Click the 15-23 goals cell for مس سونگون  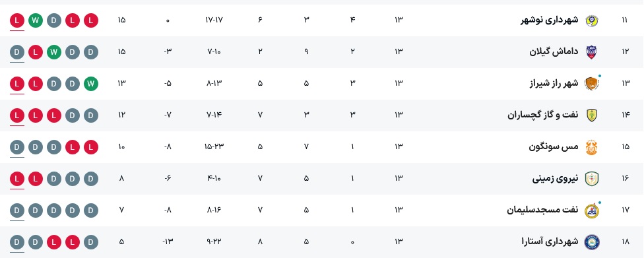(214, 146)
